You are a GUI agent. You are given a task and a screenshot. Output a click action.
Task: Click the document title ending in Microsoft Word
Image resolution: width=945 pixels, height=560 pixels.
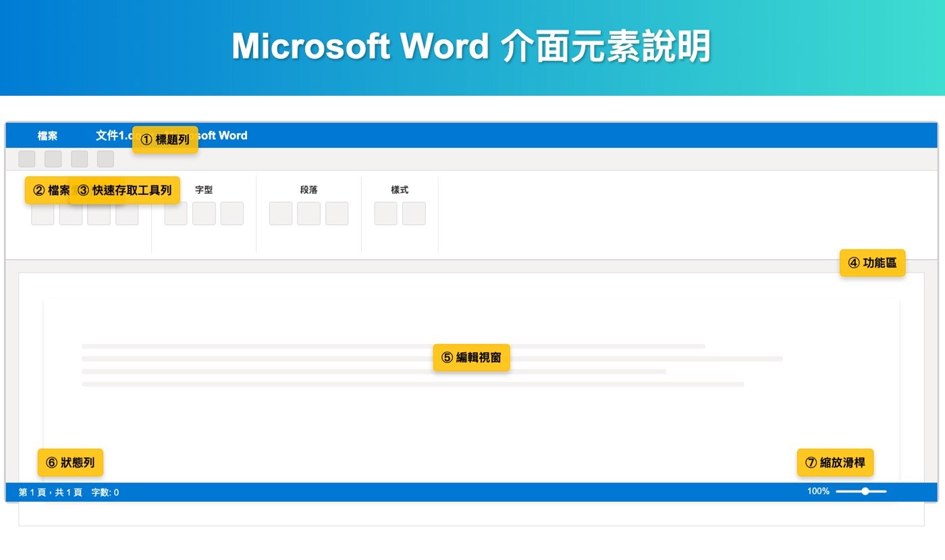[171, 136]
